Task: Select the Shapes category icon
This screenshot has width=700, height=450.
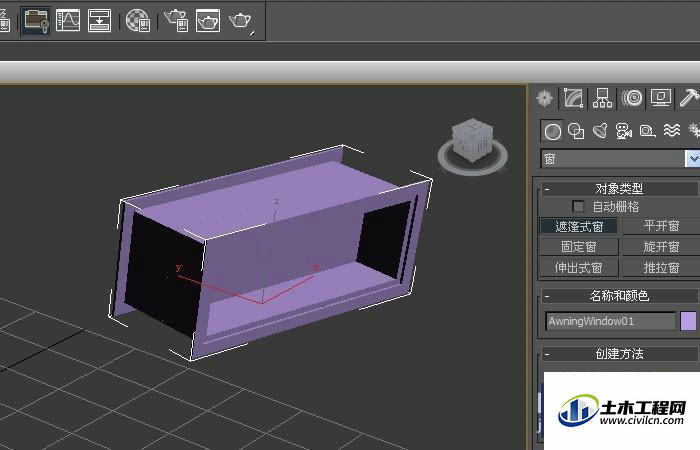Action: tap(576, 131)
